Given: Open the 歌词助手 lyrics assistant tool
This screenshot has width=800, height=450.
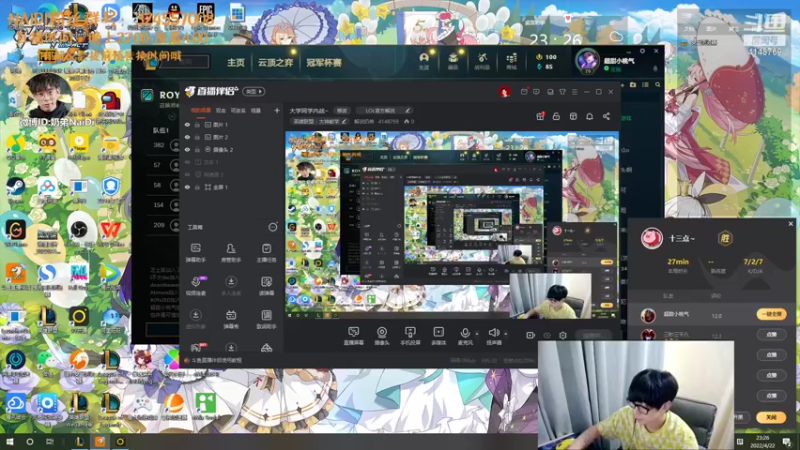Looking at the screenshot, I should 266,319.
